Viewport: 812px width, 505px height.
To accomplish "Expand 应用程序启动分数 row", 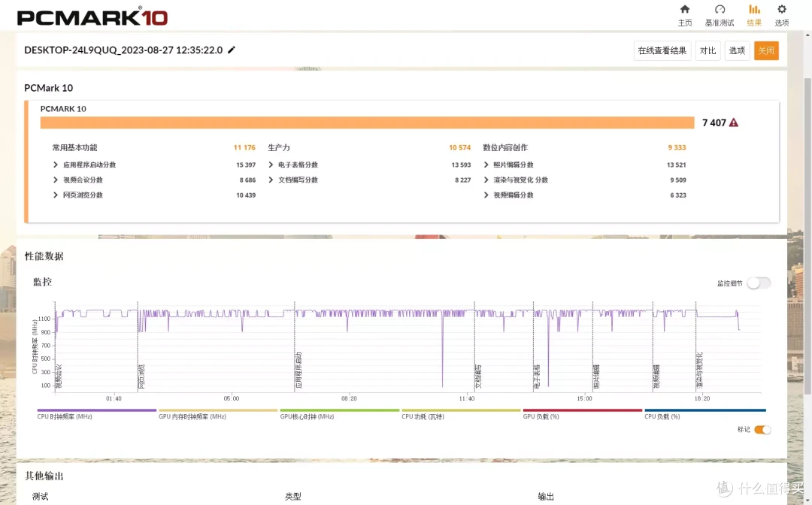I will 56,165.
